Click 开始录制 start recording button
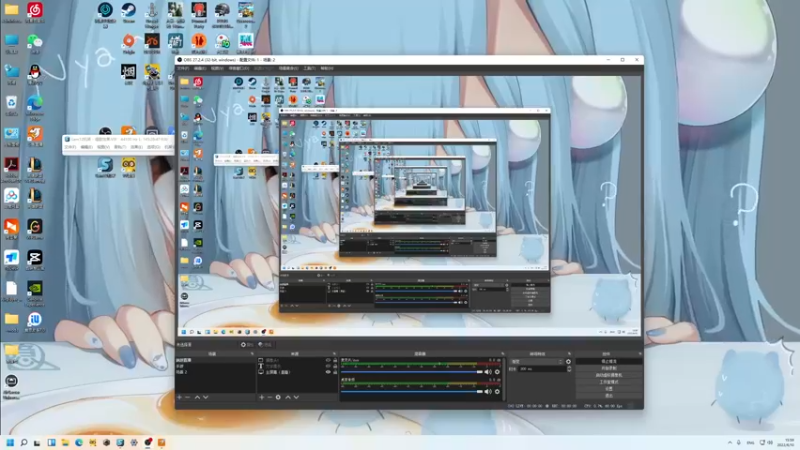This screenshot has height=450, width=800. click(609, 368)
